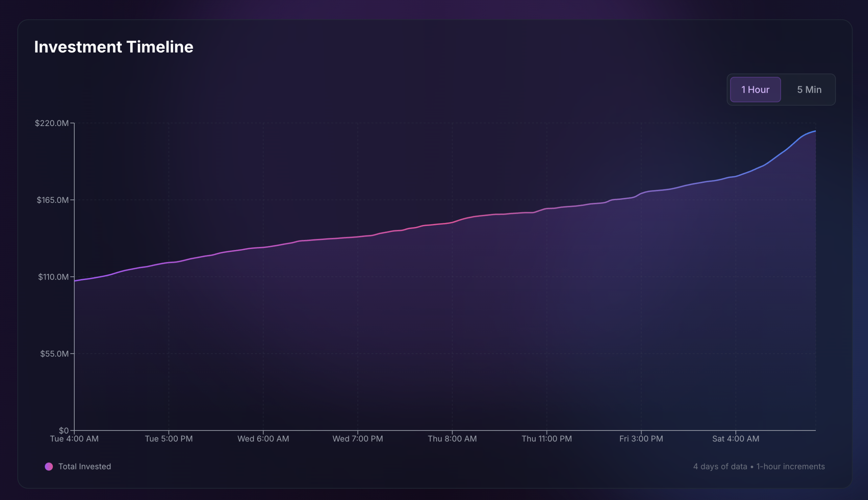Click the Thu 8:00 AM axis label
Screen dimensions: 868x500
[452, 439]
